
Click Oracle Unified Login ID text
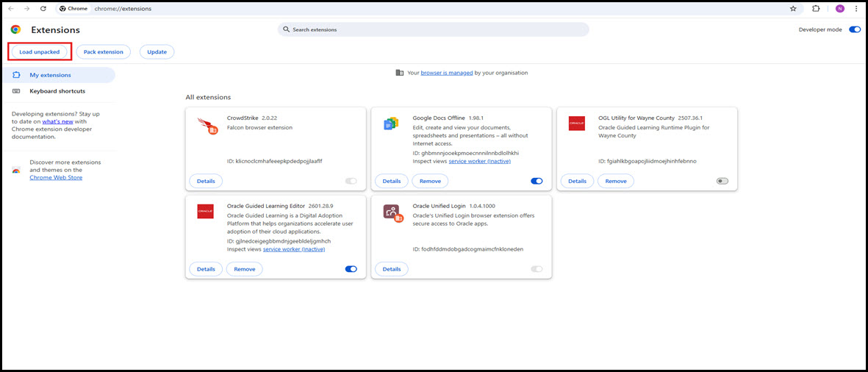tap(467, 249)
